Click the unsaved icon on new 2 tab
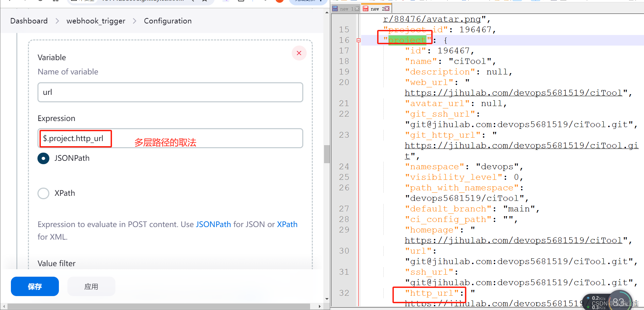 tap(365, 8)
